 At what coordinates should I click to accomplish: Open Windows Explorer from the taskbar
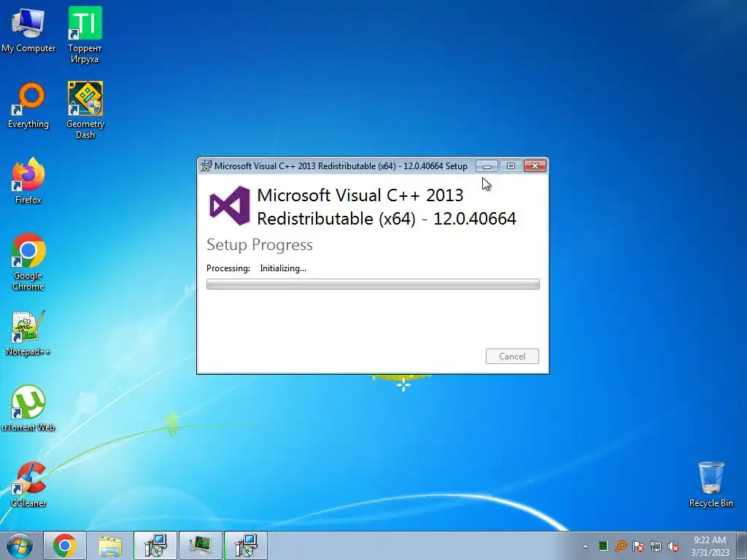pyautogui.click(x=110, y=545)
